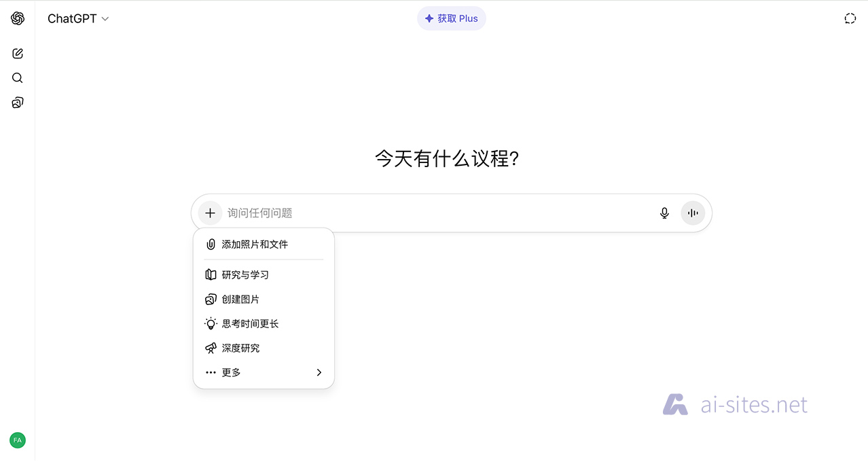Expand the ChatGPT model dropdown
Screen dimensions: 868x462
pyautogui.click(x=78, y=19)
